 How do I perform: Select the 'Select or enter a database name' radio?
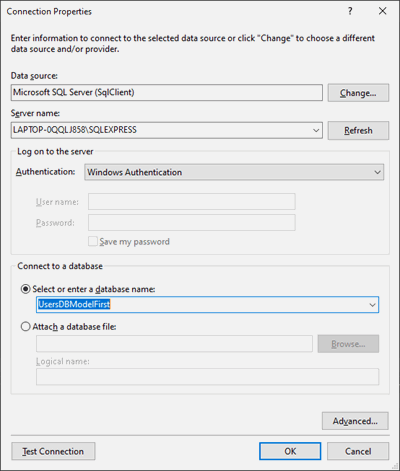pyautogui.click(x=26, y=289)
